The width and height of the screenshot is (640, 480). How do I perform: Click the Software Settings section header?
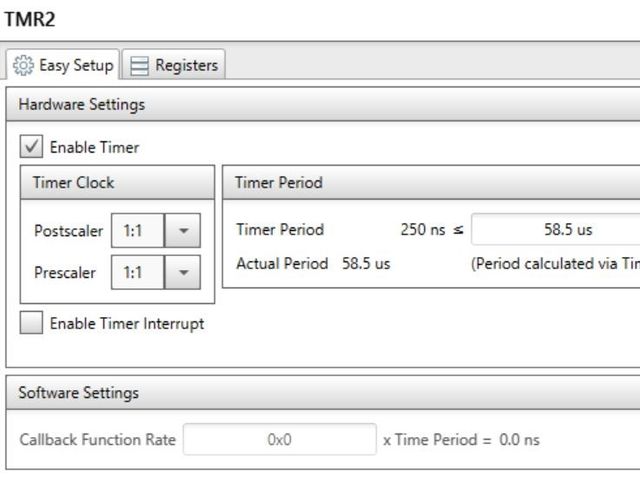click(79, 392)
